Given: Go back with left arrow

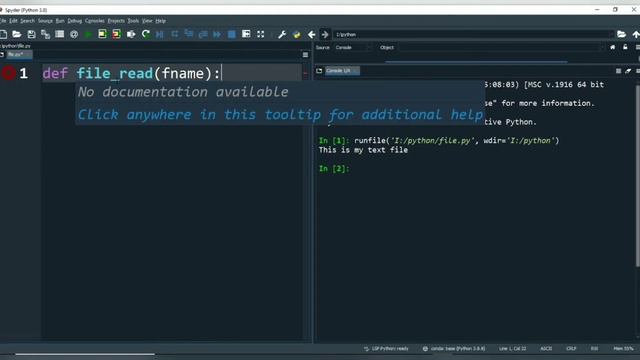Looking at the screenshot, I should (x=311, y=34).
